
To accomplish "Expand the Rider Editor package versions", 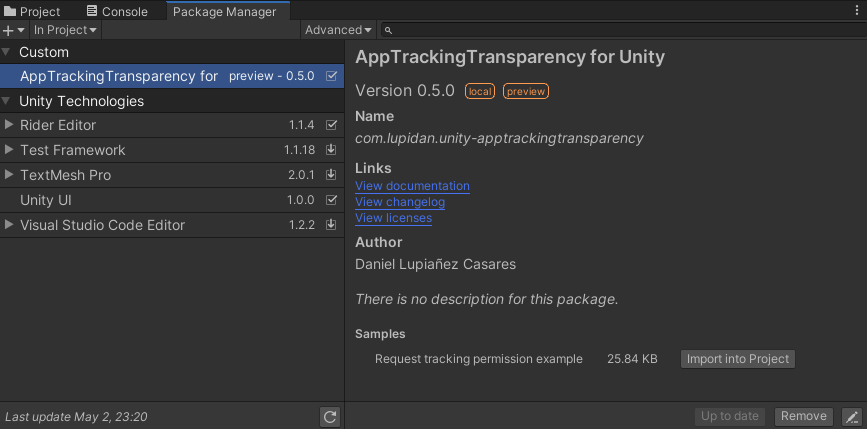I will 9,125.
